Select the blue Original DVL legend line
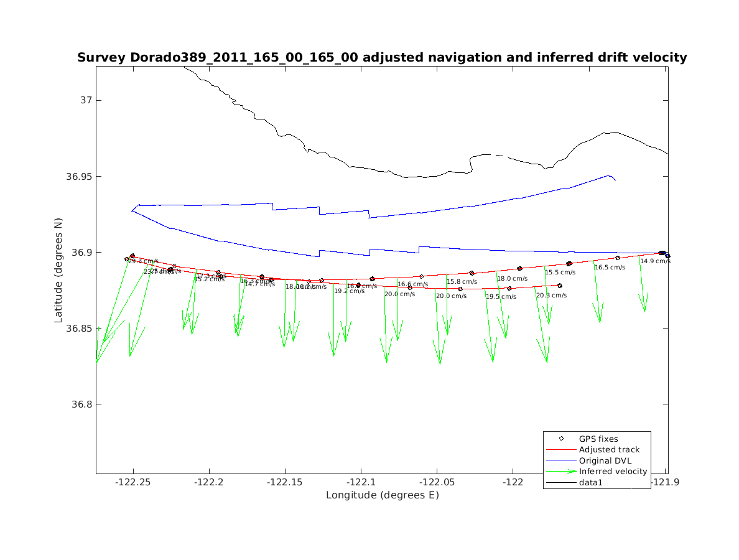This screenshot has height=560, width=739. click(561, 461)
